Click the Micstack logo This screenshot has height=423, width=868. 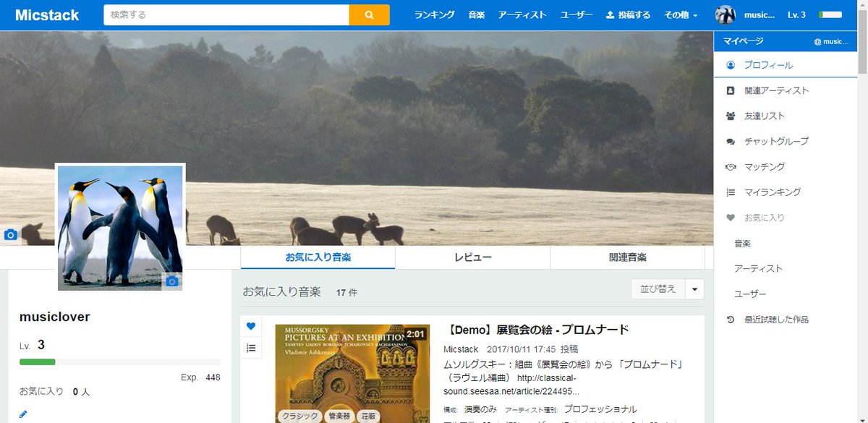pyautogui.click(x=47, y=14)
